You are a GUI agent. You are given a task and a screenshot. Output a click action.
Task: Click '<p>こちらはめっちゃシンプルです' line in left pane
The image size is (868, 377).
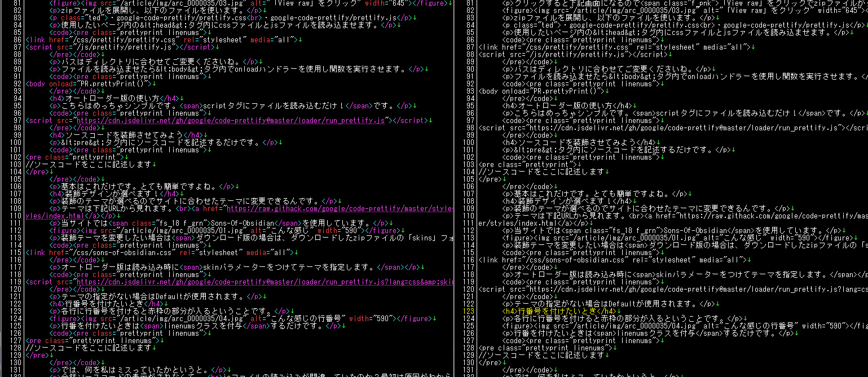[x=233, y=106]
